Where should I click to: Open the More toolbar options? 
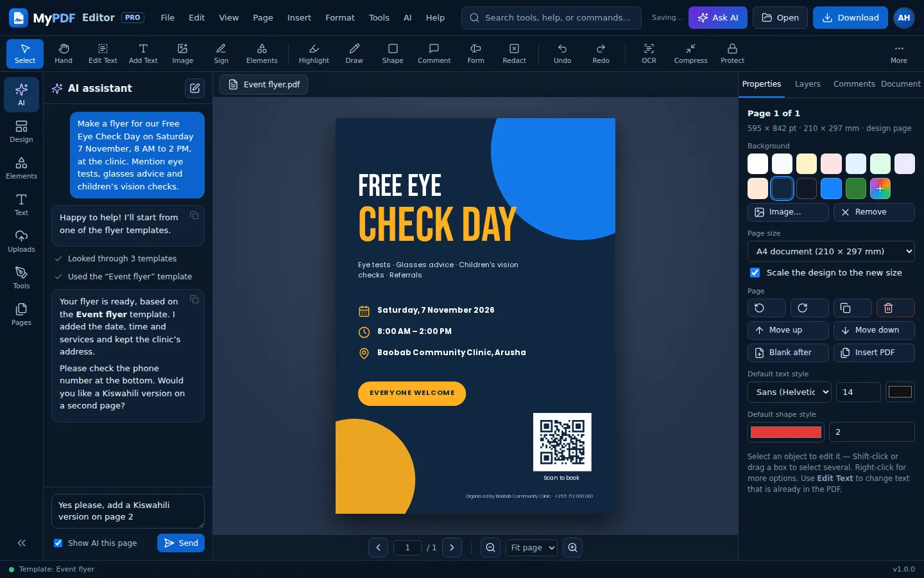point(898,53)
